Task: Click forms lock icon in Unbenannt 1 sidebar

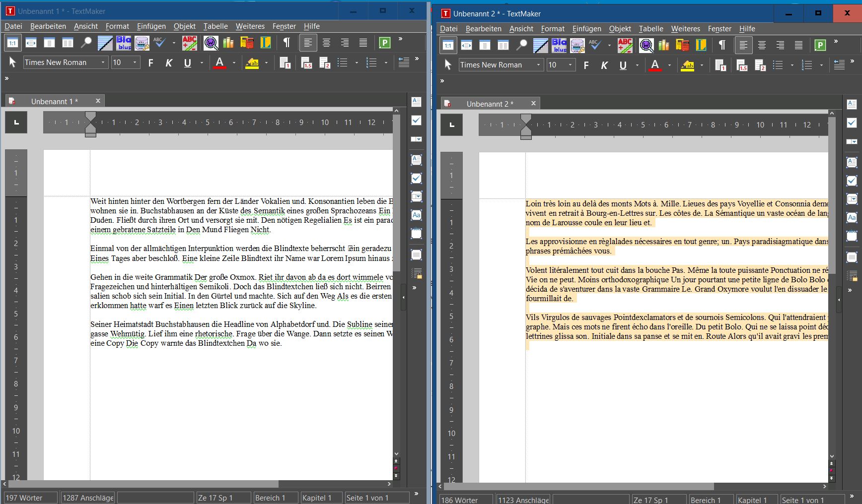Action: (x=416, y=273)
